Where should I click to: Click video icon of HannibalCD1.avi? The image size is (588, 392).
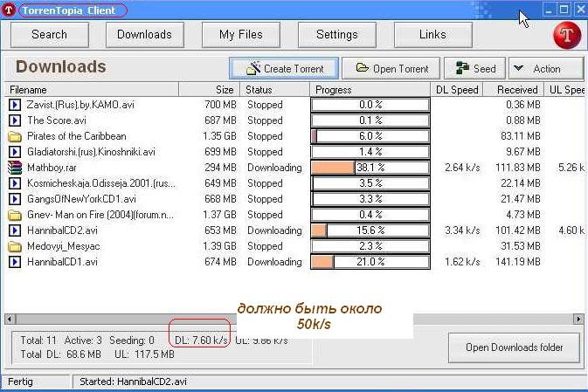pos(15,262)
